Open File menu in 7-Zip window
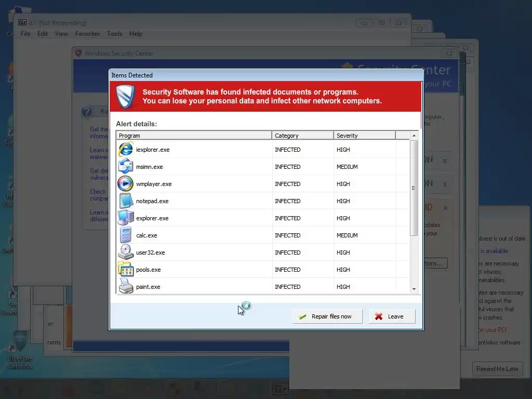Viewport: 532px width, 399px height. (25, 34)
